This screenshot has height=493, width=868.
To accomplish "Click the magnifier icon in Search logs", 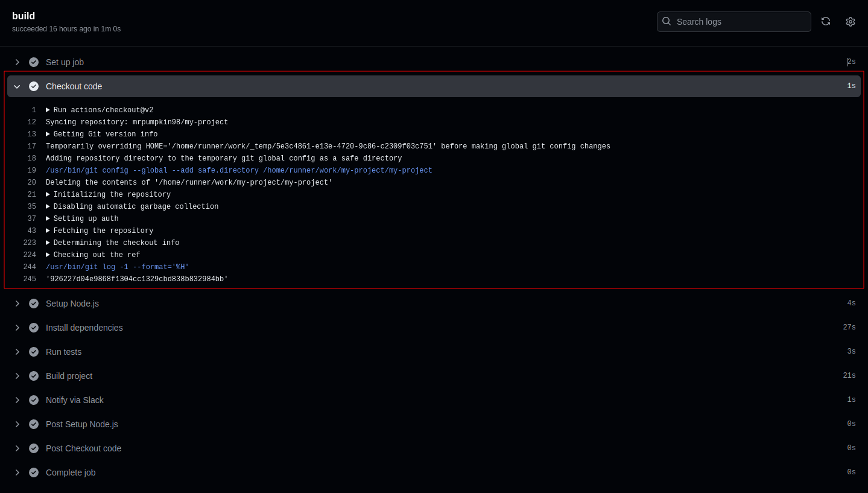I will tap(667, 21).
